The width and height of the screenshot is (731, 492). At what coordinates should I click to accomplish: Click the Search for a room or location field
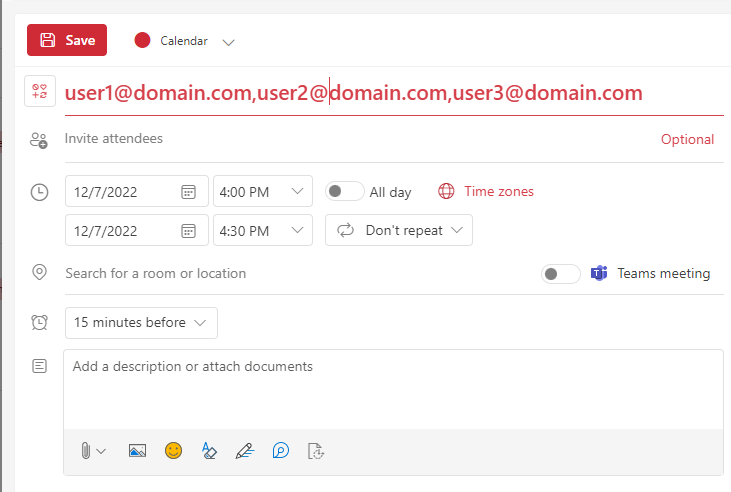298,273
